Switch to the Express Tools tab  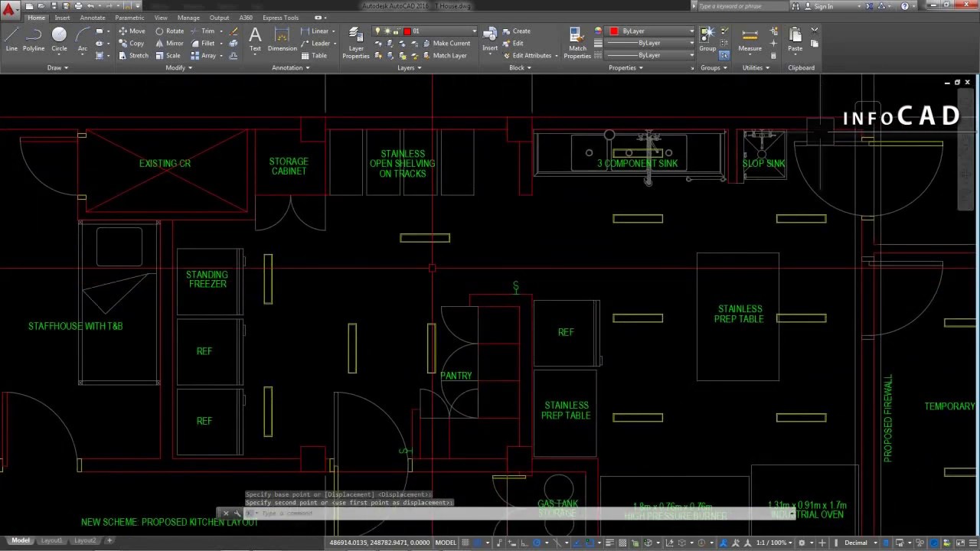tap(280, 18)
